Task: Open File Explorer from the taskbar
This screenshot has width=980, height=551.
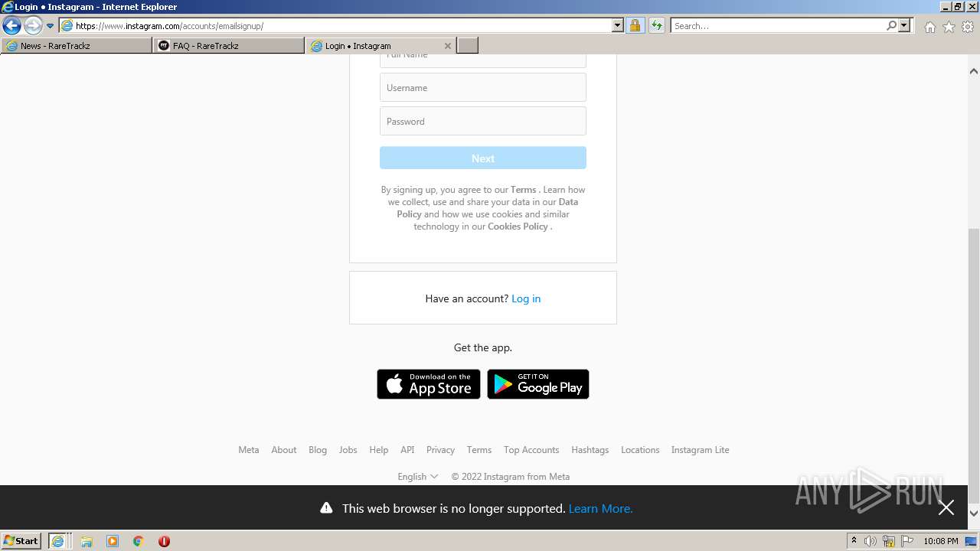Action: pos(87,541)
